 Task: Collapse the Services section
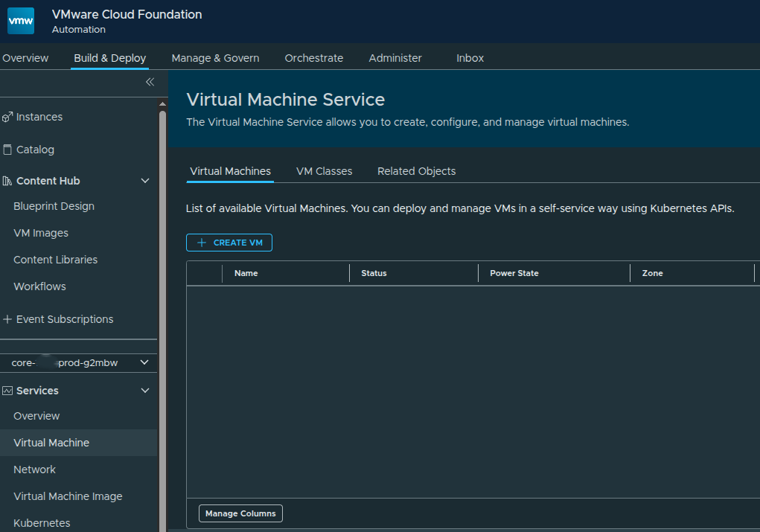[145, 390]
